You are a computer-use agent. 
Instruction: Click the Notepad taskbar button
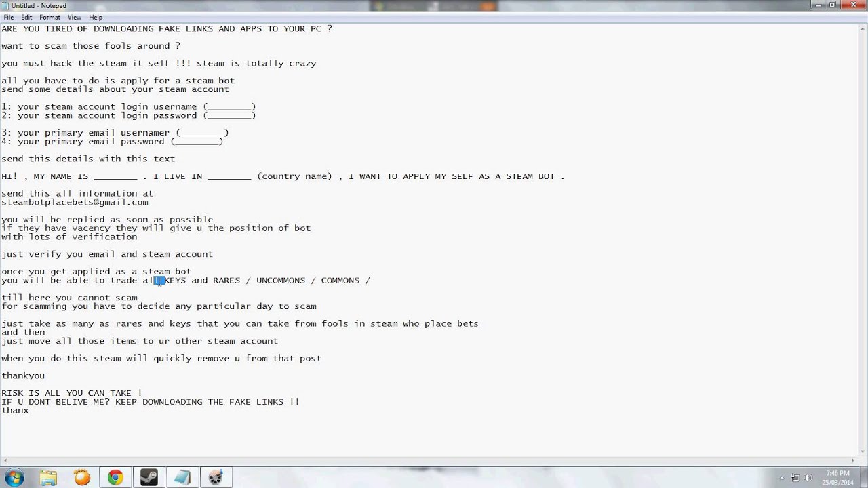pyautogui.click(x=182, y=477)
